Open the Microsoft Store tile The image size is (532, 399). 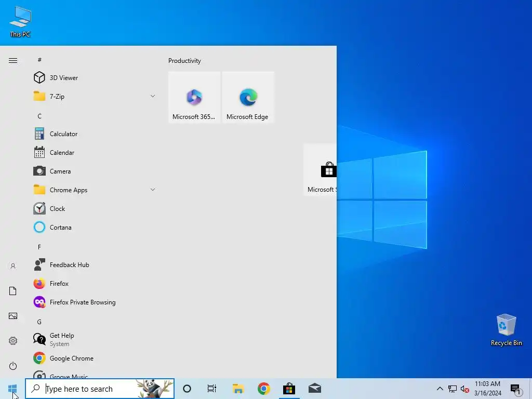[320, 170]
